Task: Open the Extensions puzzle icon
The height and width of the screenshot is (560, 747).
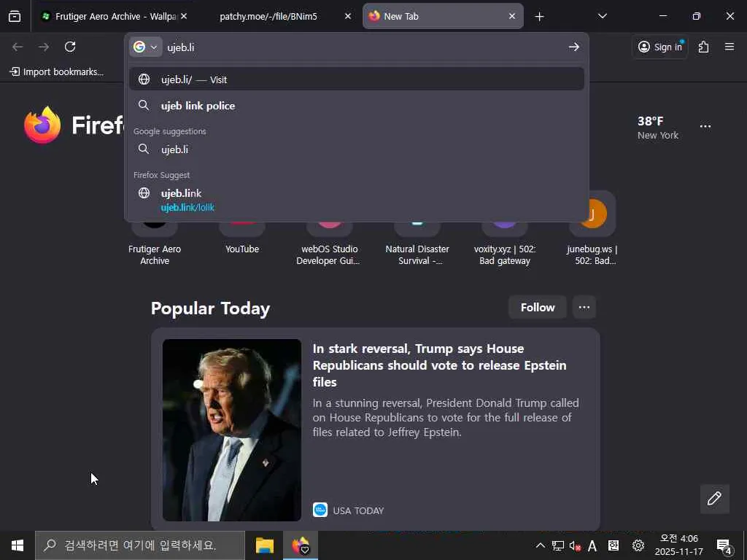Action: pos(704,47)
